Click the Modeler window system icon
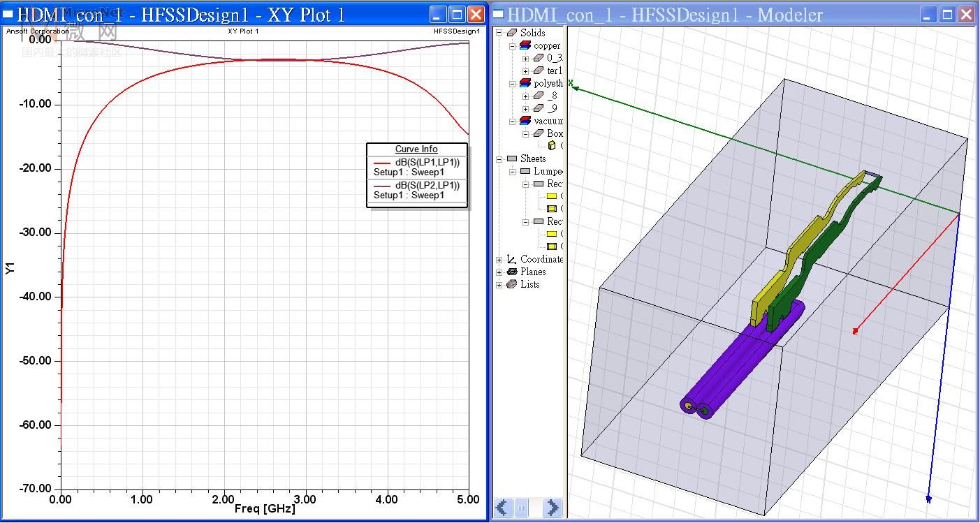The height and width of the screenshot is (523, 980). pyautogui.click(x=499, y=13)
